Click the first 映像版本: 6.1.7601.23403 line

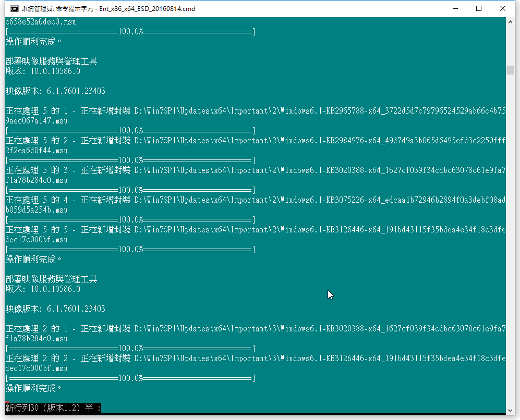click(55, 91)
